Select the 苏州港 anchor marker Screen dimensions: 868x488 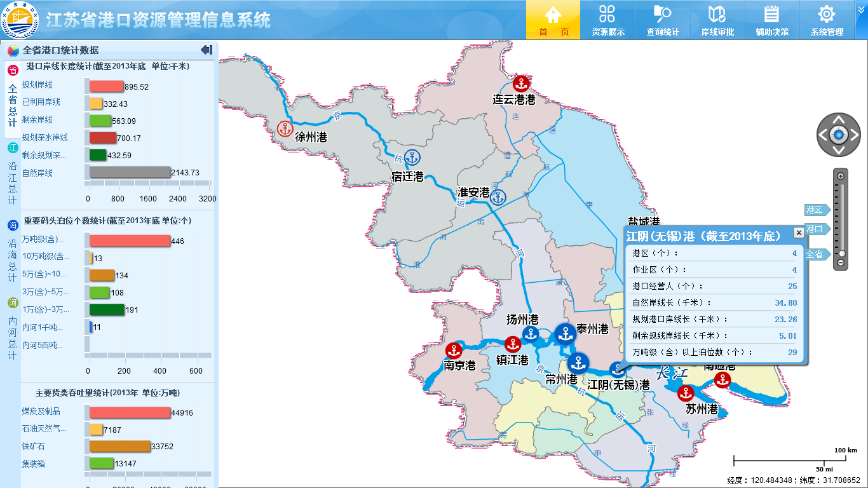point(685,393)
